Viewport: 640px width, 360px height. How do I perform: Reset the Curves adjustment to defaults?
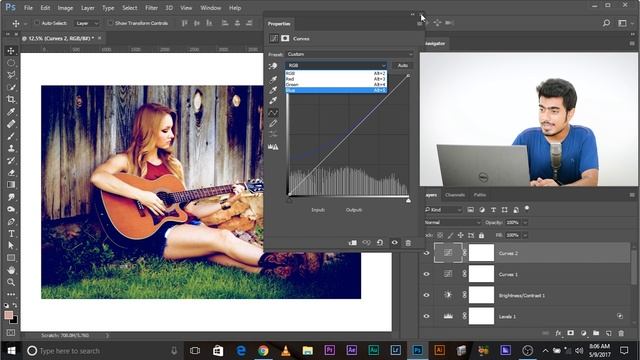pos(380,243)
